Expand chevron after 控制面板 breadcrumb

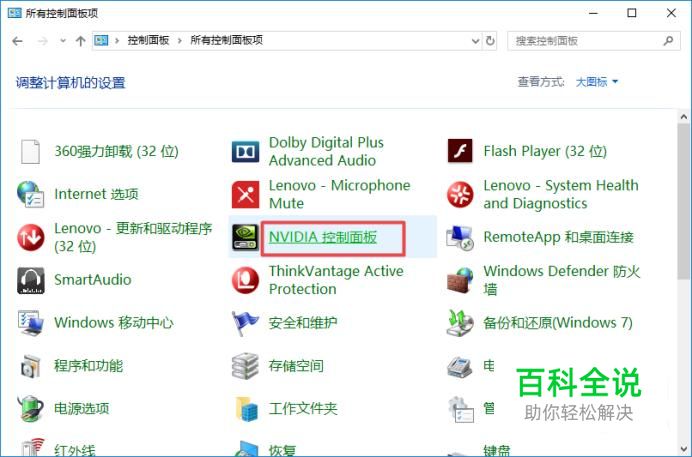(180, 41)
